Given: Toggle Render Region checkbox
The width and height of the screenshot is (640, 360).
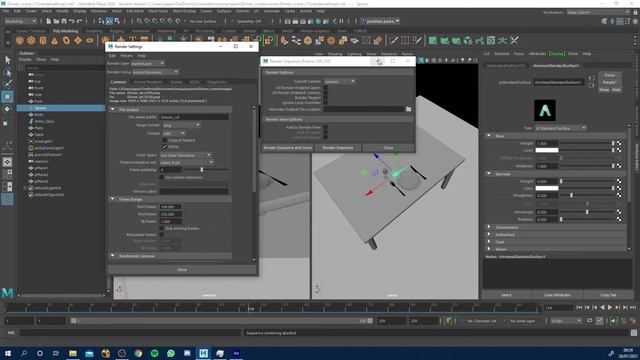Looking at the screenshot, I should pyautogui.click(x=325, y=98).
